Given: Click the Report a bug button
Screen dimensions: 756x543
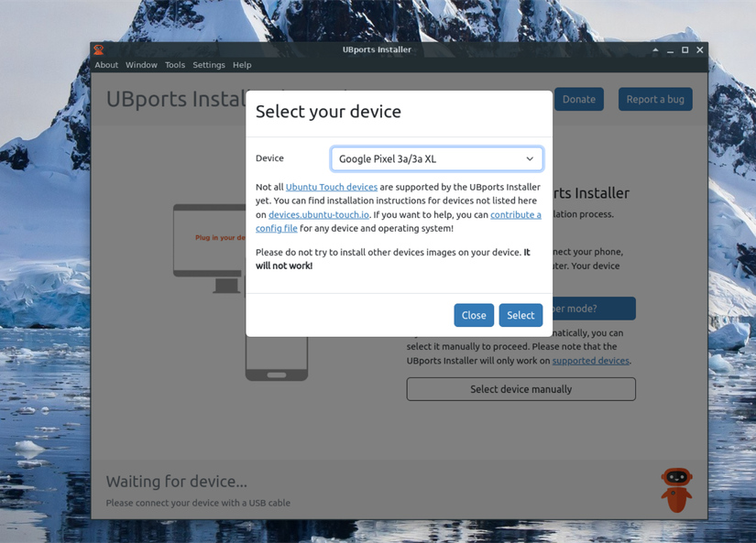Looking at the screenshot, I should [x=654, y=99].
